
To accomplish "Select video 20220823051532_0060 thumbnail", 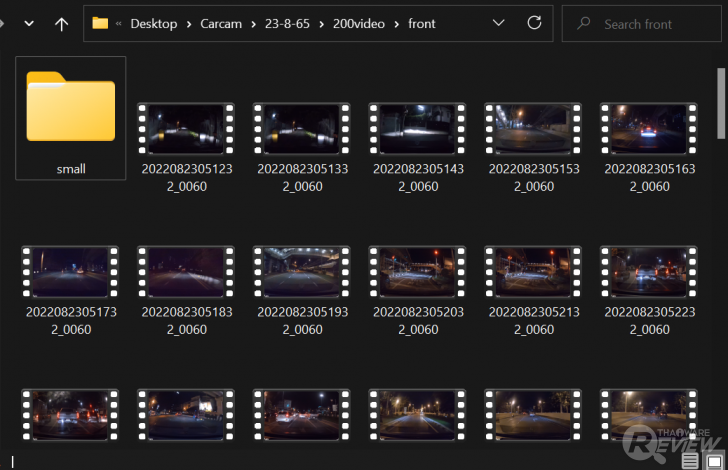I will 533,129.
